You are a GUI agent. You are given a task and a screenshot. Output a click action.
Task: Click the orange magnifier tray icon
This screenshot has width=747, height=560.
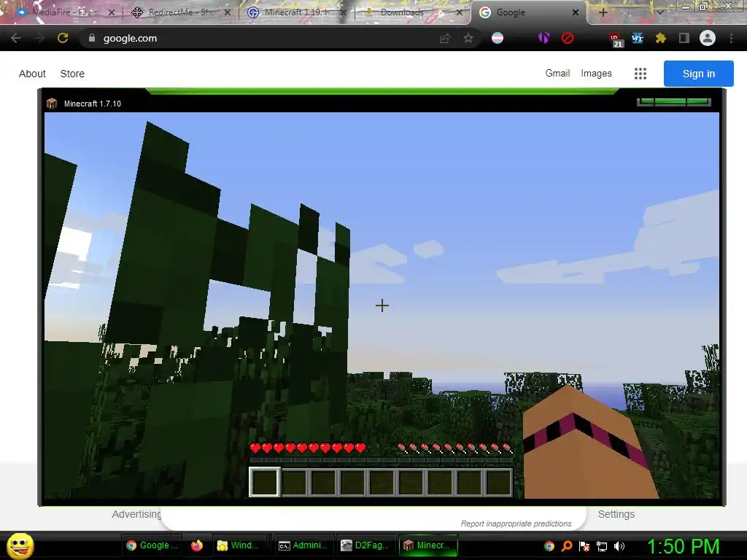(x=566, y=546)
